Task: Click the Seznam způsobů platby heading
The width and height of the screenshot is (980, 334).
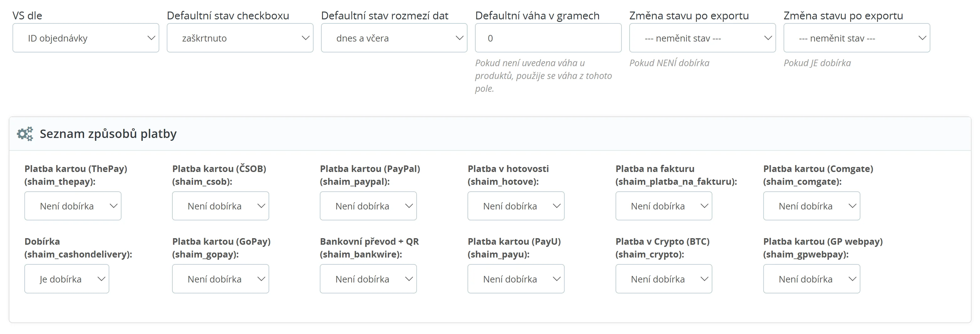Action: tap(108, 134)
